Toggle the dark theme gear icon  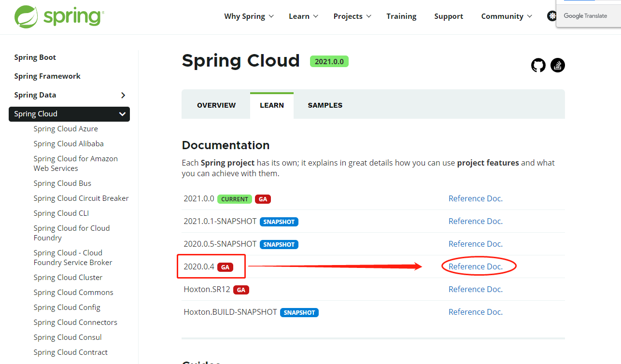pos(551,16)
